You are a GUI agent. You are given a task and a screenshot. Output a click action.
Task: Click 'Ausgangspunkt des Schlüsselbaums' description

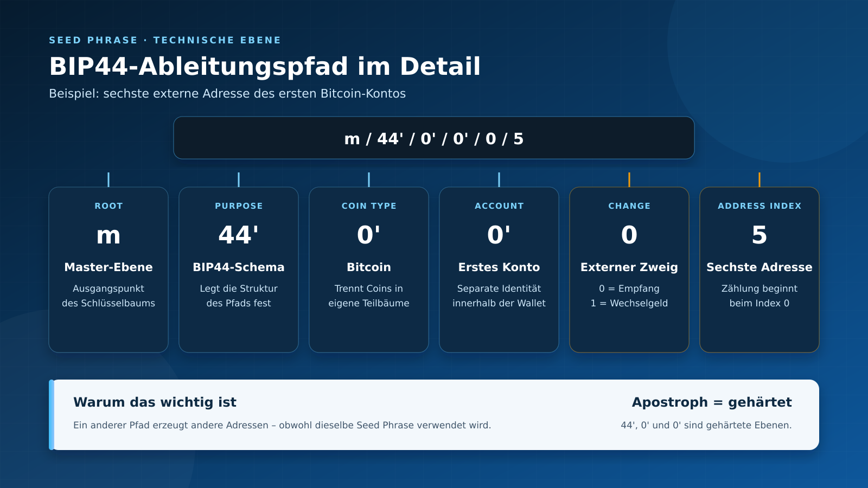click(x=108, y=296)
